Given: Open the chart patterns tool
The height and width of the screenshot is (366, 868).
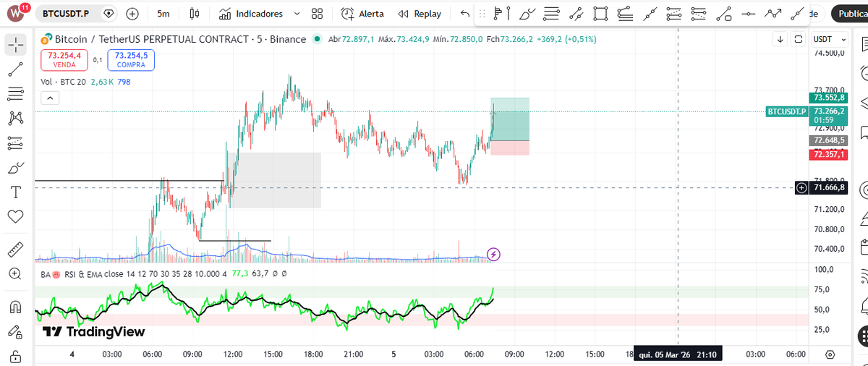Looking at the screenshot, I should pos(16,118).
